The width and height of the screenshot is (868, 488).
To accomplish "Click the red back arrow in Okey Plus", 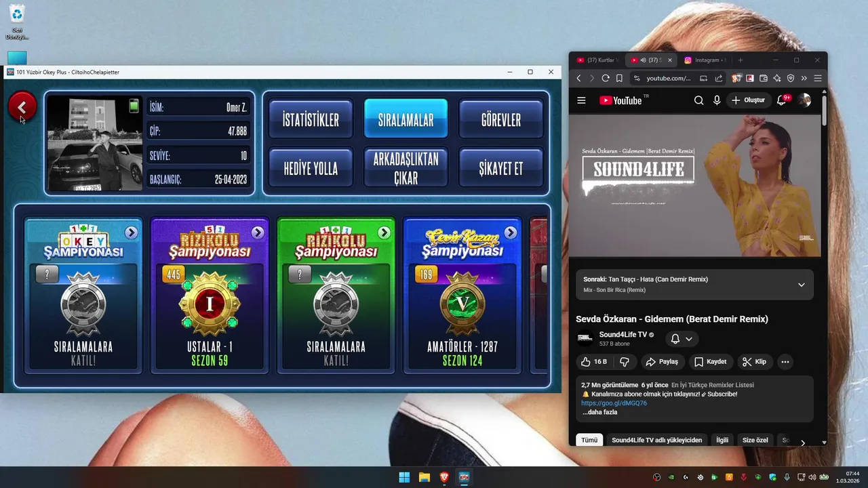I will (22, 107).
